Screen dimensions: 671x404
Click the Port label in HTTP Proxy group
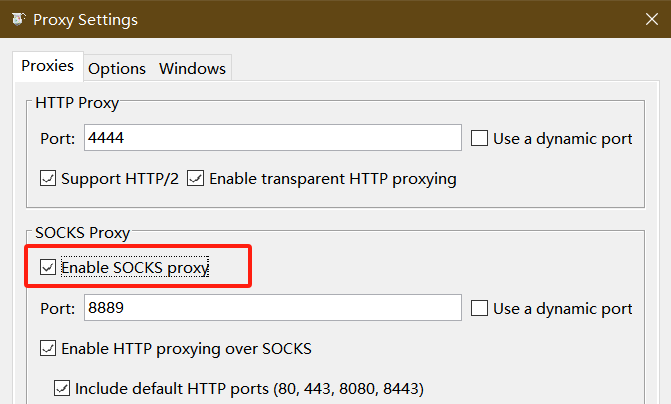57,139
